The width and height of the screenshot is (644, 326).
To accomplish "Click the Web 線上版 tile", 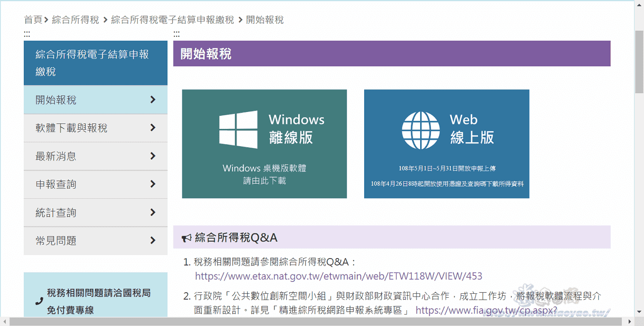I will pyautogui.click(x=447, y=144).
